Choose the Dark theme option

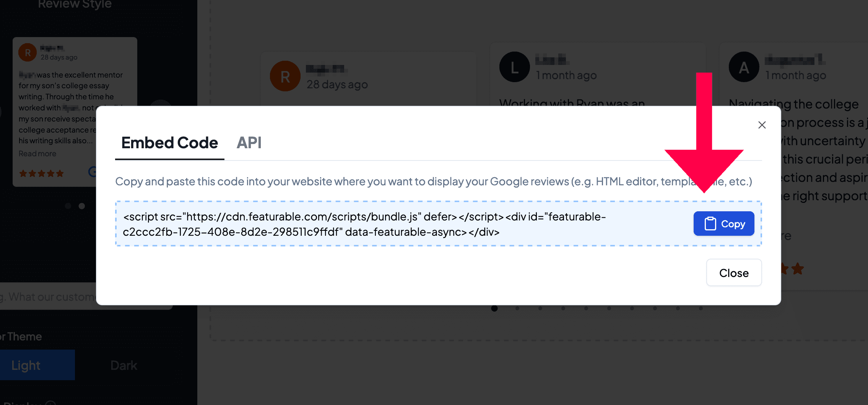[x=124, y=365]
